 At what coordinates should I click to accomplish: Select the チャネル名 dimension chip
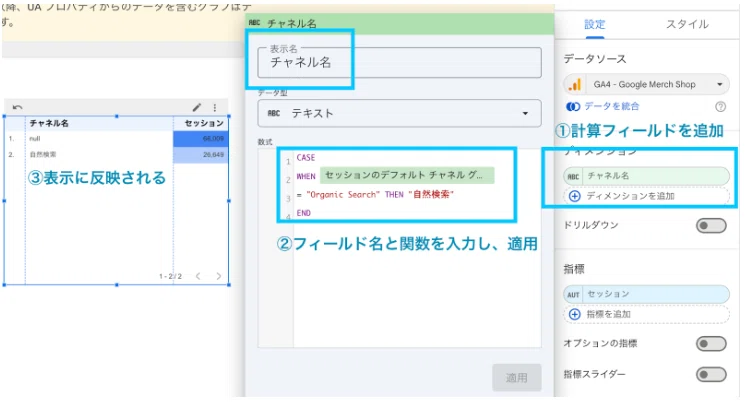pyautogui.click(x=646, y=176)
